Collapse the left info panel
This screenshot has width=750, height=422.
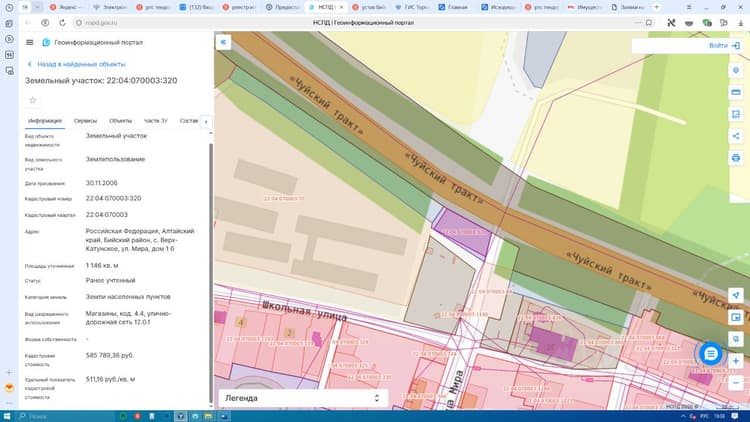coord(223,42)
